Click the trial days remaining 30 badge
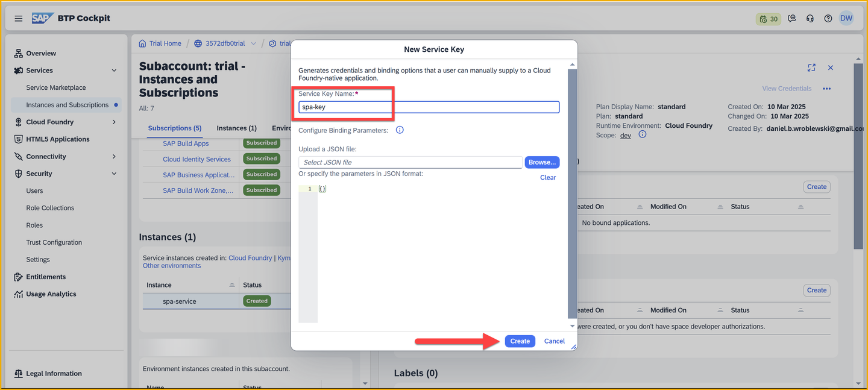 point(769,19)
